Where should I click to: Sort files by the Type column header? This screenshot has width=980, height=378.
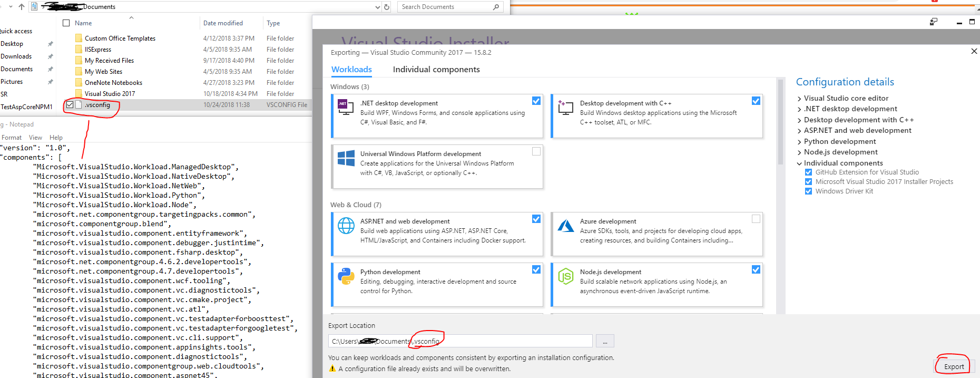coord(273,23)
